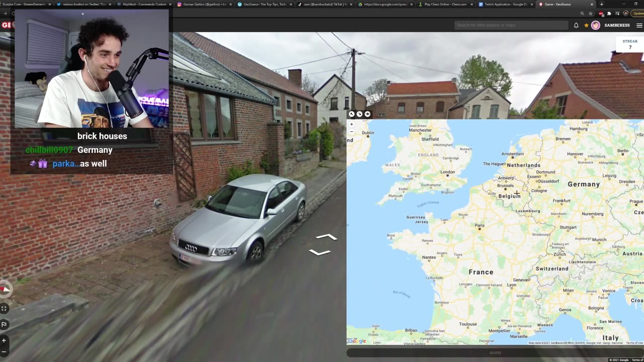Click the compass in the street view
The height and width of the screenshot is (362, 644).
click(x=5, y=289)
